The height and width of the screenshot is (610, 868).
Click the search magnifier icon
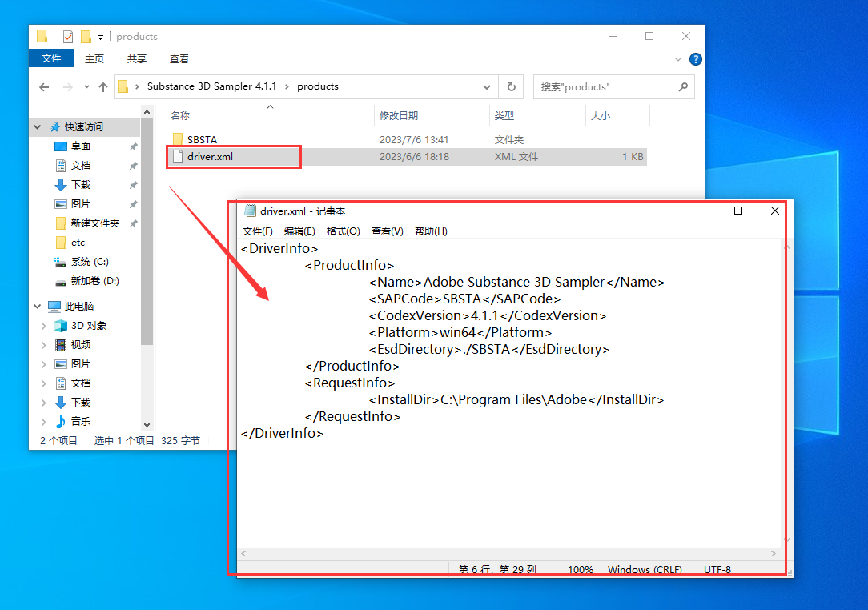[x=683, y=86]
